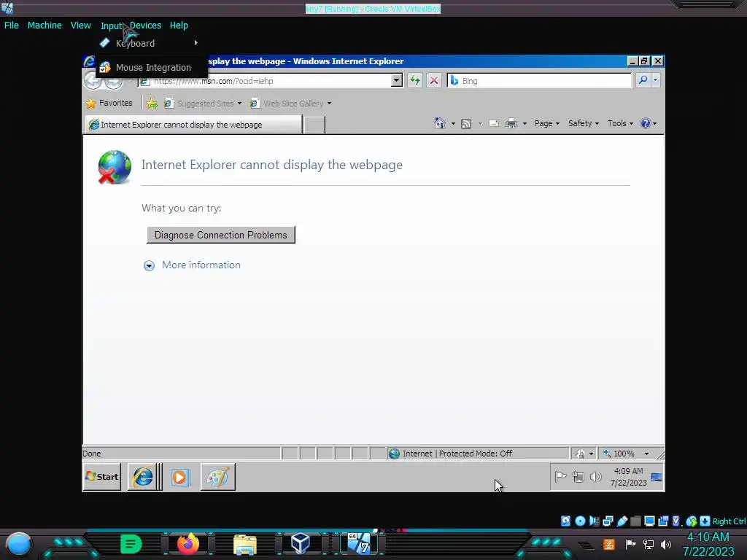Launch Paint from guest taskbar
Viewport: 747px width, 560px height.
point(217,477)
